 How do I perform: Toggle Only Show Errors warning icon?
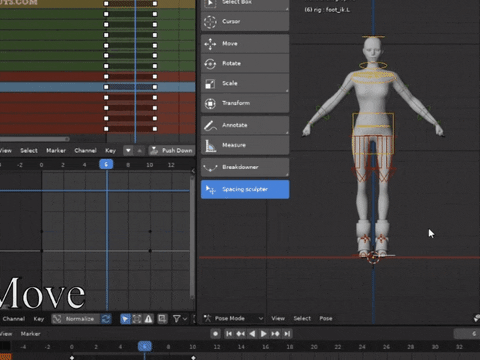148,319
